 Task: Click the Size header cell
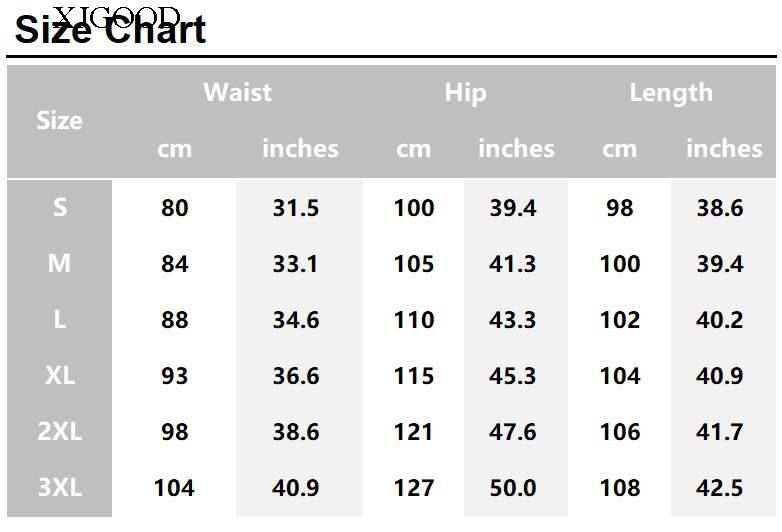point(59,121)
